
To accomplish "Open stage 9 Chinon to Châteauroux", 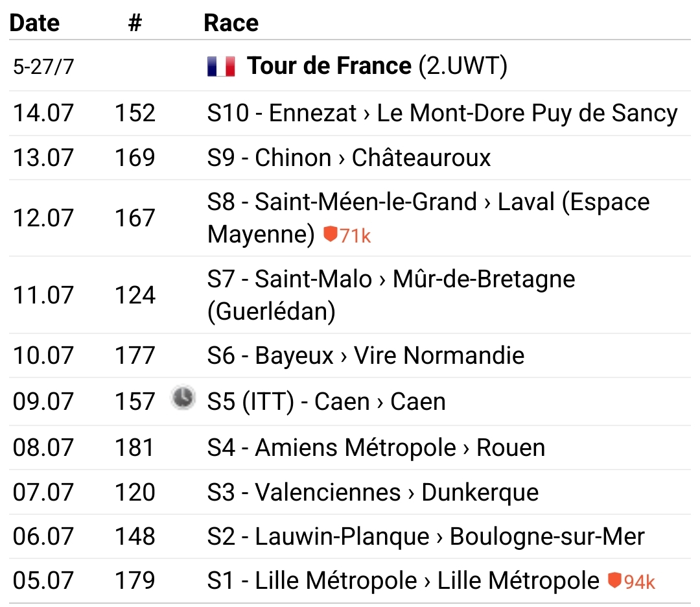I will (x=349, y=158).
